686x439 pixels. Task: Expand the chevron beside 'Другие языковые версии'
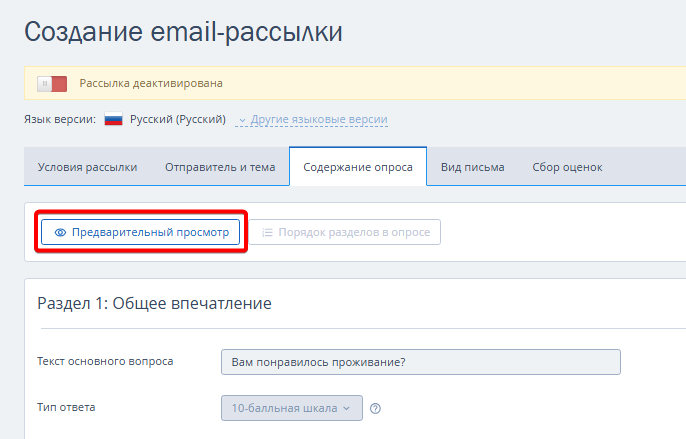pos(242,120)
